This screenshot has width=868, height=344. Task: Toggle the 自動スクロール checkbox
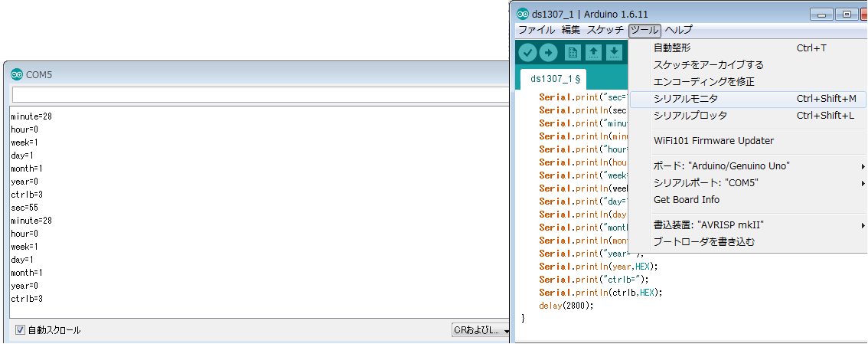(20, 330)
